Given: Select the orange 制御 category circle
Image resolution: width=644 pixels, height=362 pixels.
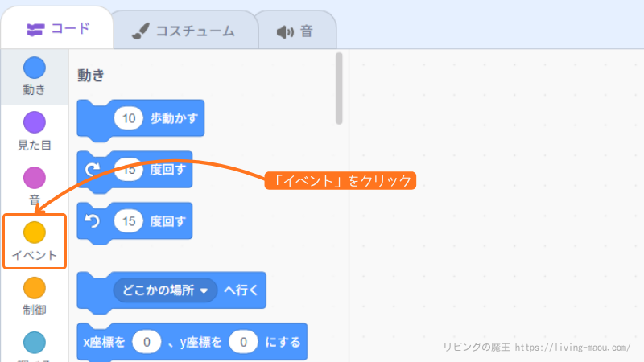Looking at the screenshot, I should click(34, 287).
